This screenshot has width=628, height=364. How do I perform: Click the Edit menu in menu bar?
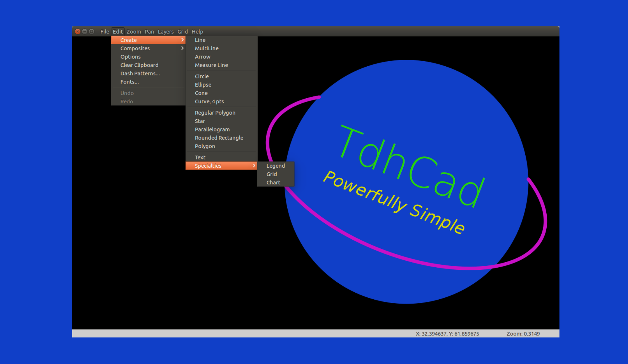[x=118, y=31]
